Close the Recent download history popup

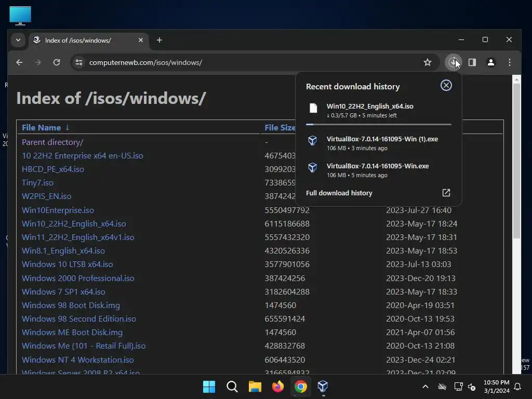446,85
